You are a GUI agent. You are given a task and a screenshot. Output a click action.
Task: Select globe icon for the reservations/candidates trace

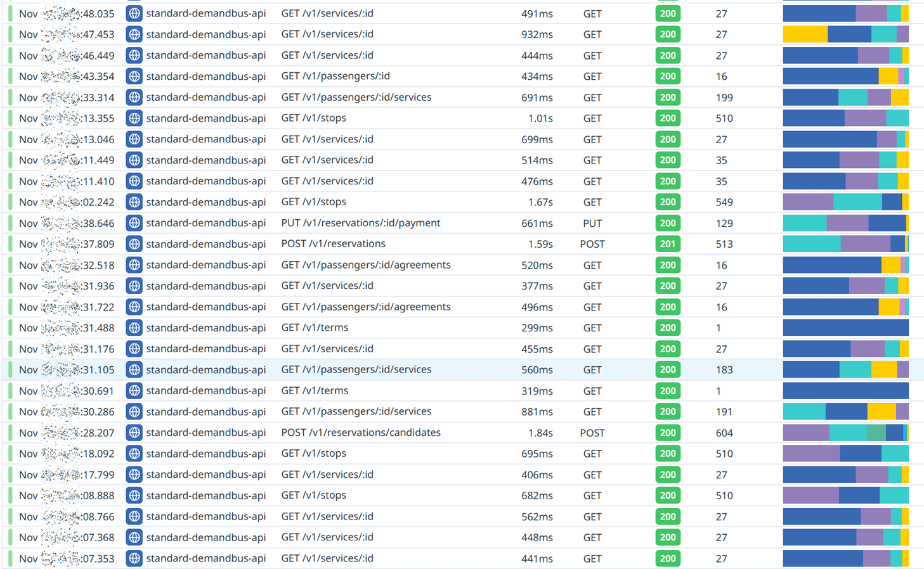pos(134,433)
